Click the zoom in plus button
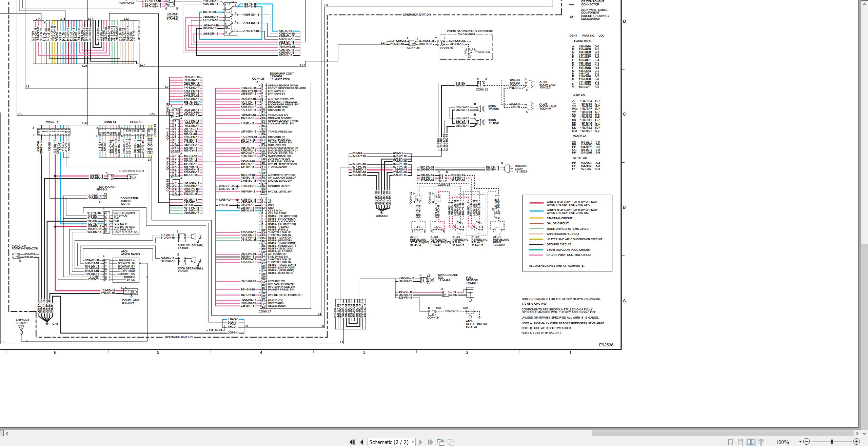868x446 pixels. tap(857, 442)
